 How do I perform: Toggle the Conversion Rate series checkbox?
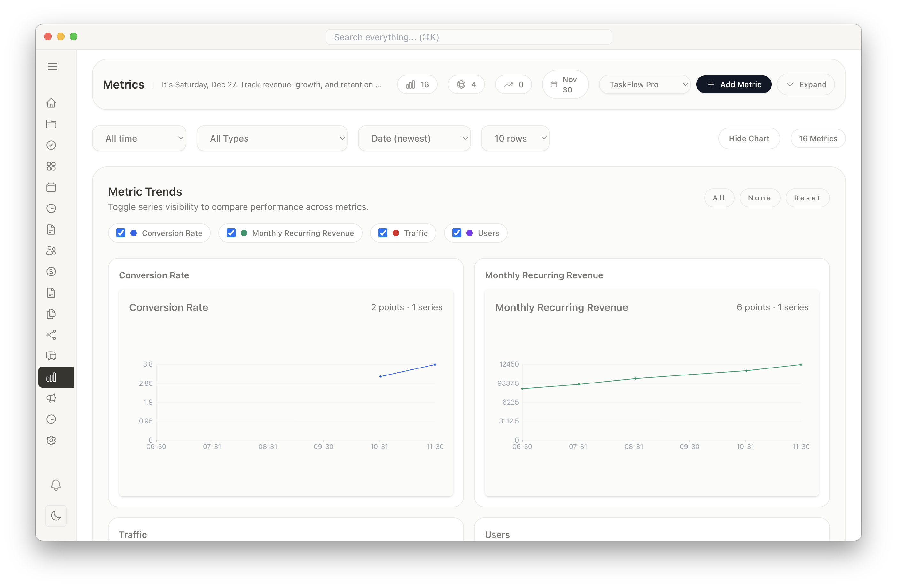pos(121,233)
